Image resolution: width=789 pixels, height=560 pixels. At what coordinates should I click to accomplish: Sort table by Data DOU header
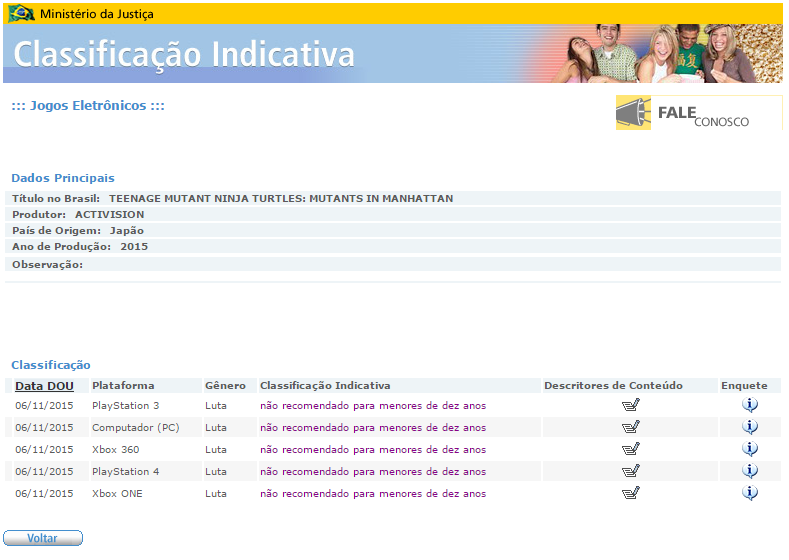(44, 386)
